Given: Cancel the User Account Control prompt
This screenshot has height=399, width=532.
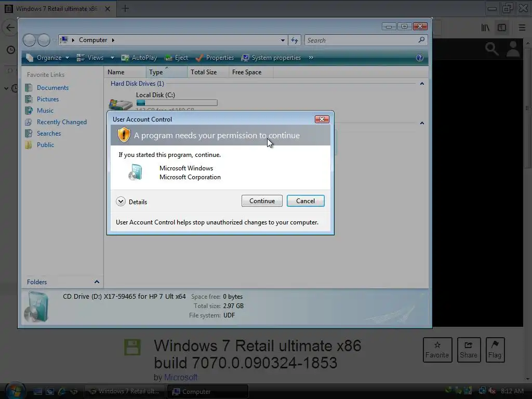Looking at the screenshot, I should pos(305,201).
